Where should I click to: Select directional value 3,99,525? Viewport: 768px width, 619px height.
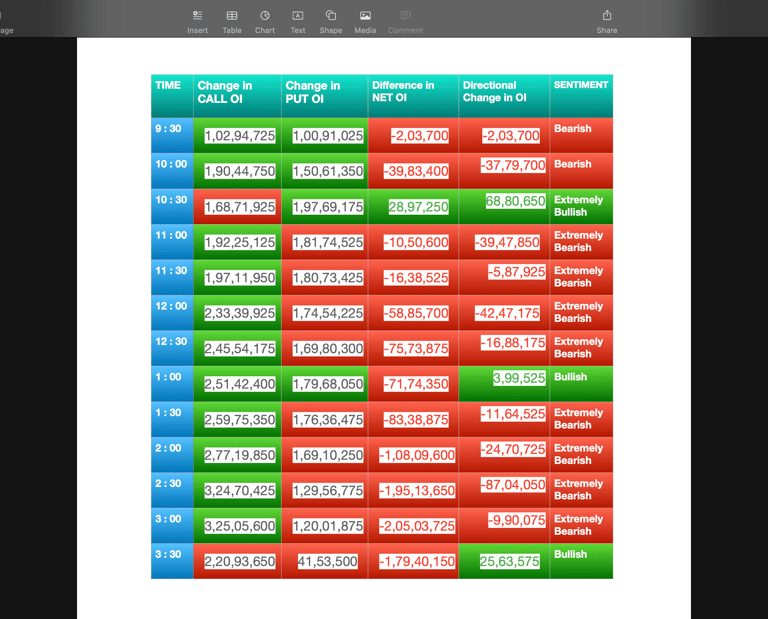point(519,378)
